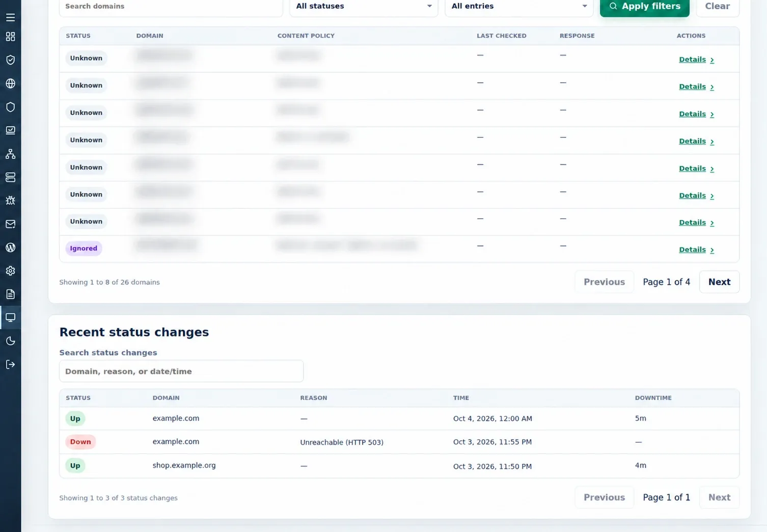The image size is (767, 532).
Task: Click the logout arrow sidebar icon
Action: click(10, 365)
